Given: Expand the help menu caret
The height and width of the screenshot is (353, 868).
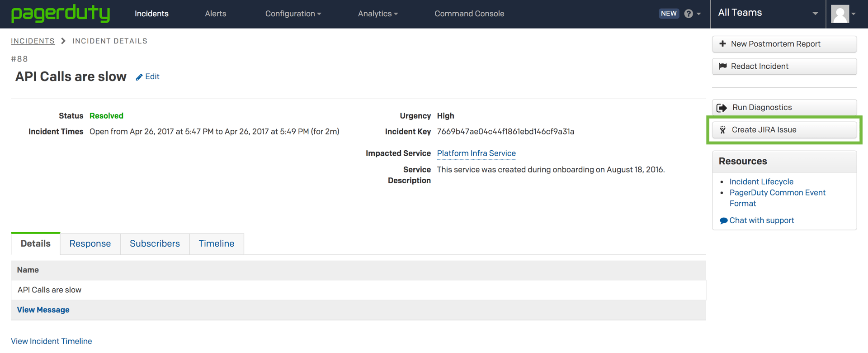Looking at the screenshot, I should click(699, 14).
